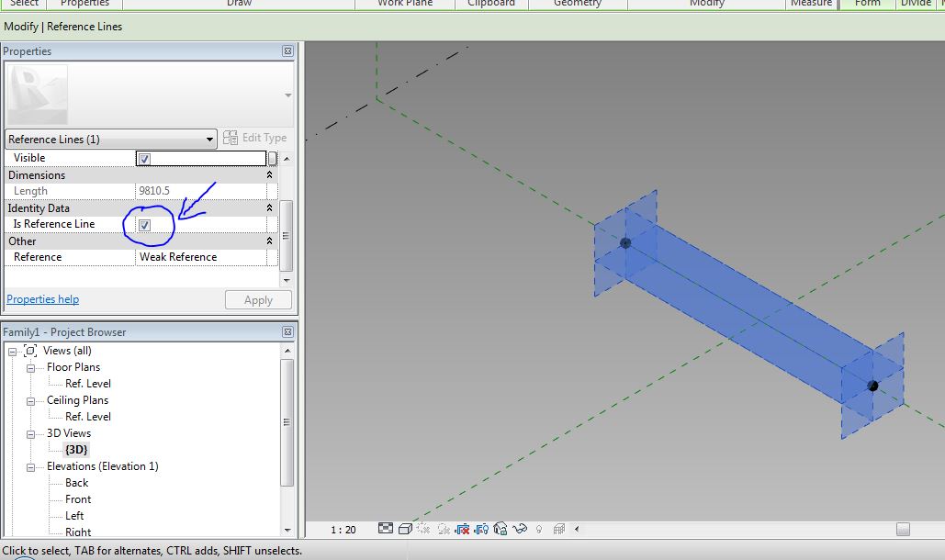Open the type selector dropdown arrow
This screenshot has width=945, height=560.
click(x=288, y=95)
